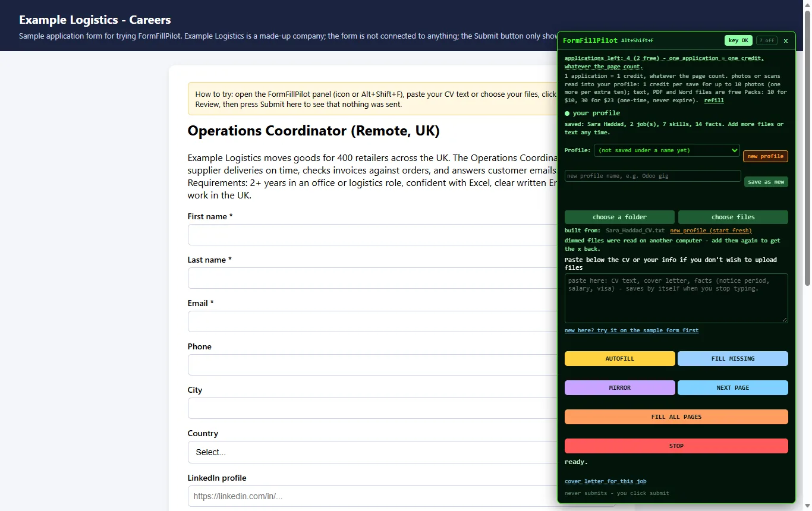Open the refill credits link
Viewport: 812px width, 511px height.
(714, 100)
